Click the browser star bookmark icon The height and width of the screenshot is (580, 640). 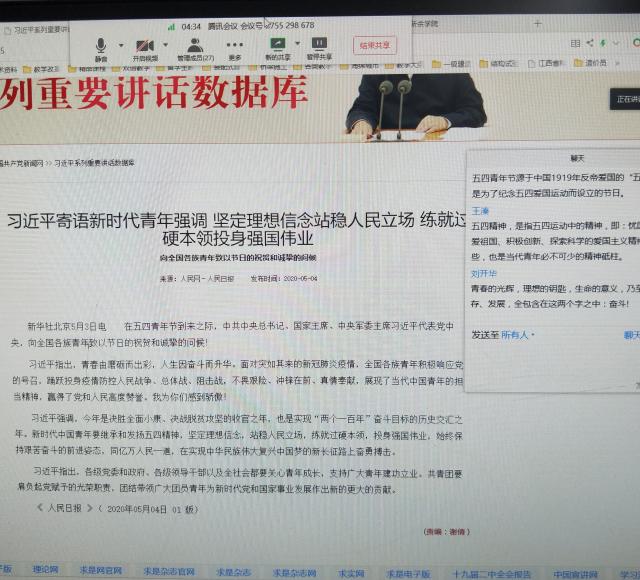coord(604,43)
